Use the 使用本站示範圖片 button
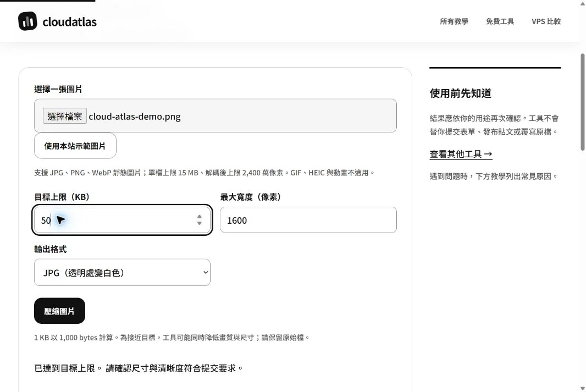This screenshot has width=586, height=392. [x=75, y=146]
